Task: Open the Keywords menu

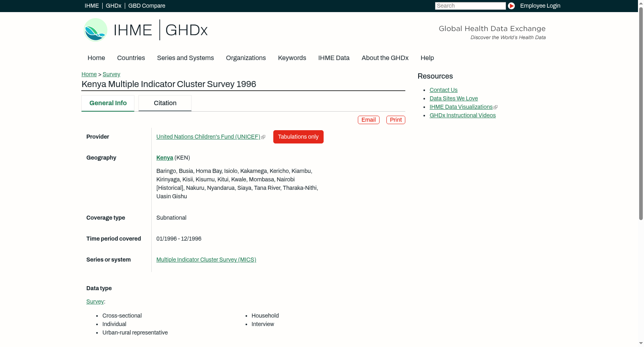Action: [x=292, y=58]
